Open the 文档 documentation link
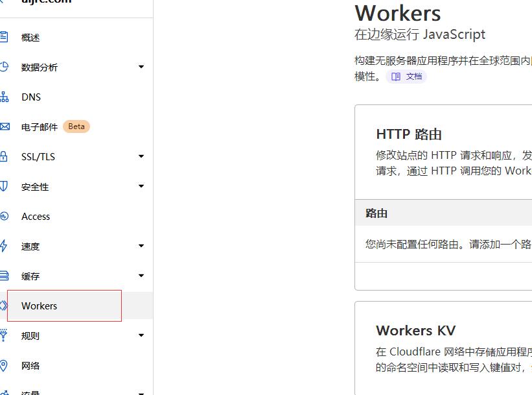 (x=406, y=77)
